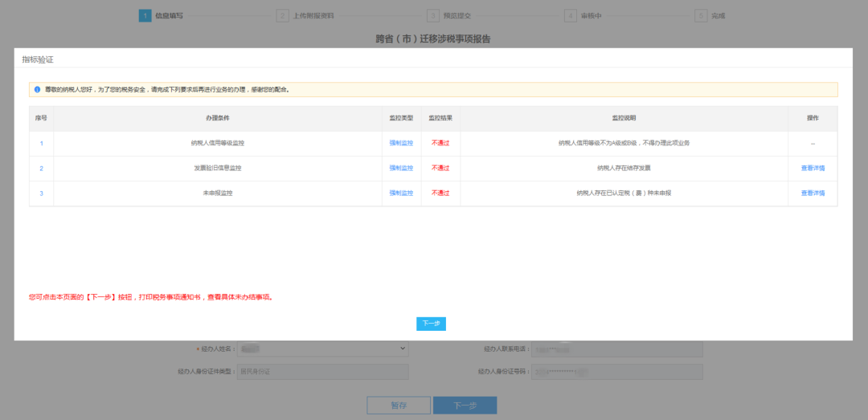Open 查看详情 for 未申报监控 row

pos(813,193)
